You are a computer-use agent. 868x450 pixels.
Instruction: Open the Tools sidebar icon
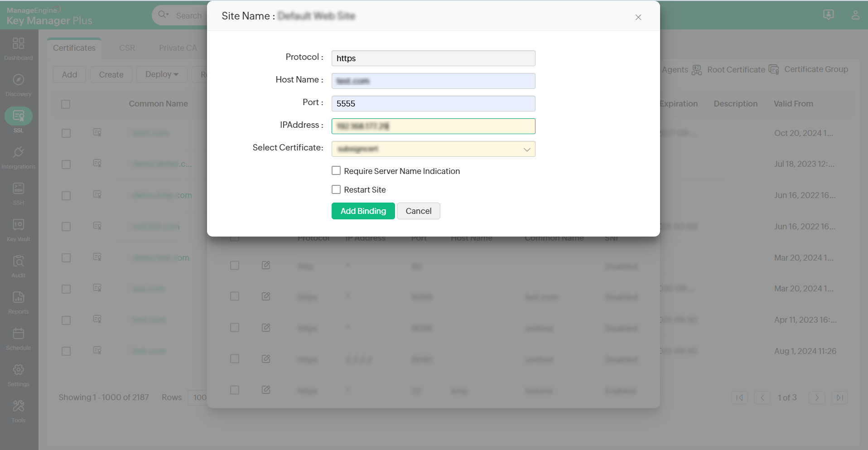tap(19, 410)
